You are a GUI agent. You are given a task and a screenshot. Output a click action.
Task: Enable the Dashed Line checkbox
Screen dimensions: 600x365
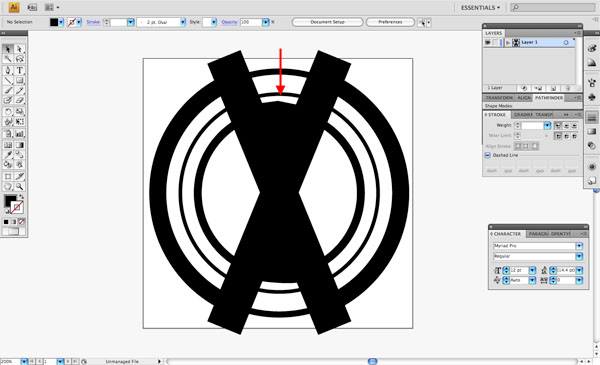(x=488, y=155)
